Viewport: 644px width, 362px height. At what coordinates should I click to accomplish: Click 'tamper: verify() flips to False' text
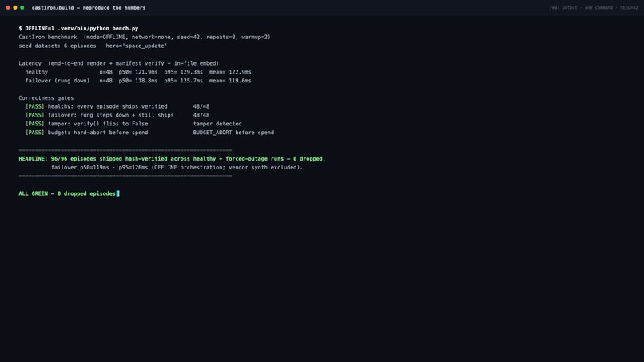click(97, 124)
